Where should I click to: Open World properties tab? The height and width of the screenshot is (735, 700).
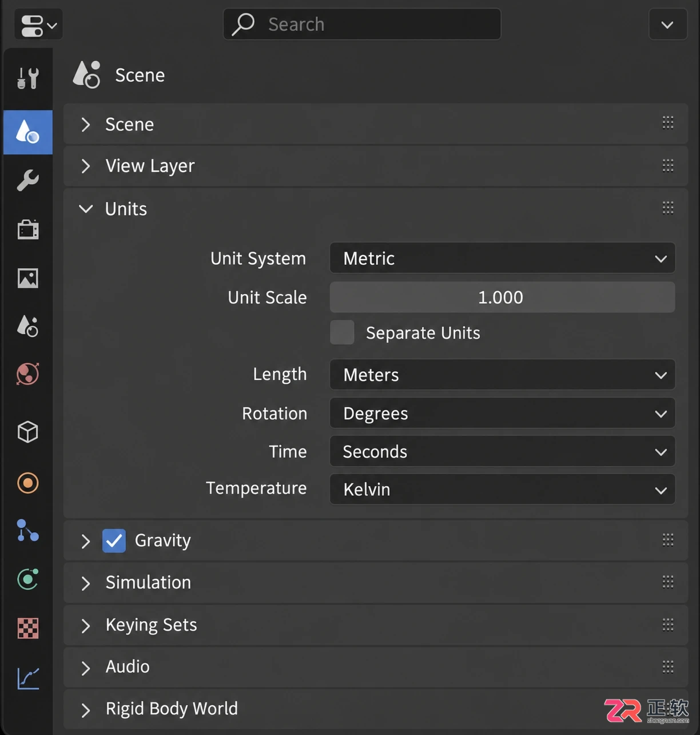tap(27, 375)
